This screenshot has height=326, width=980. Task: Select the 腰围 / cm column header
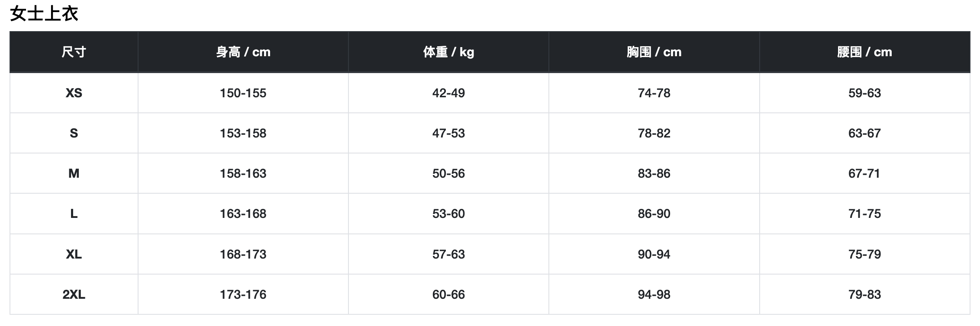click(x=864, y=52)
